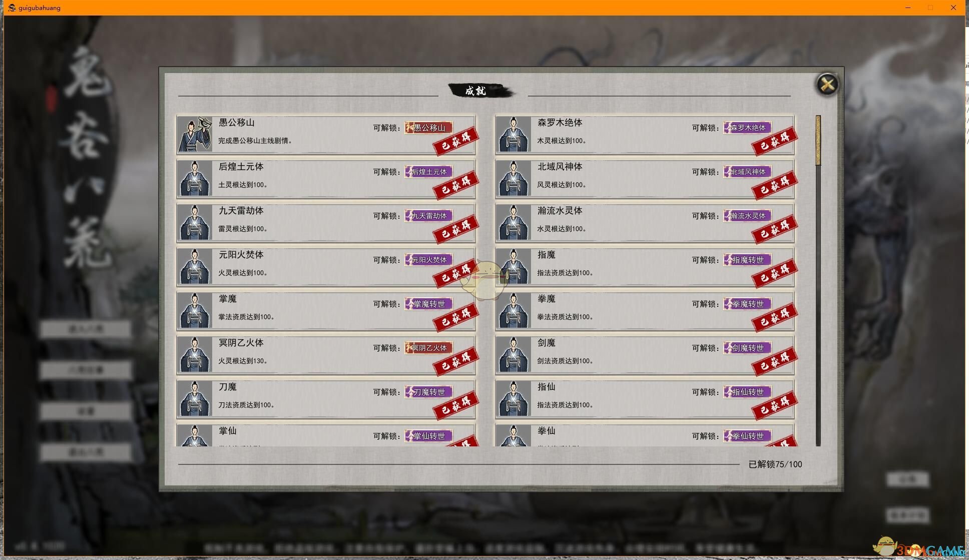Close the achievements panel with X button

(827, 84)
